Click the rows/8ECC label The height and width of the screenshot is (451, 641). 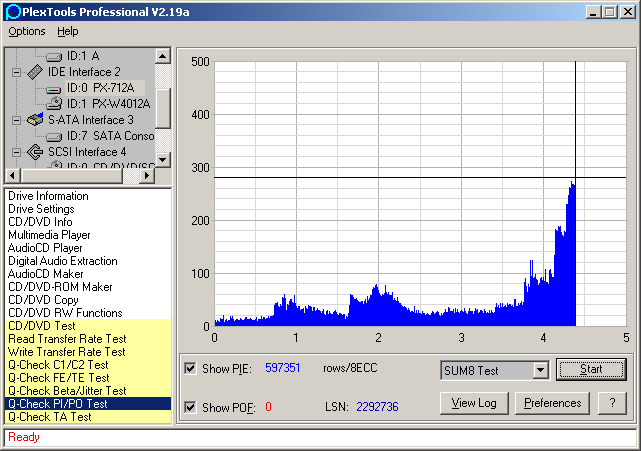click(350, 368)
